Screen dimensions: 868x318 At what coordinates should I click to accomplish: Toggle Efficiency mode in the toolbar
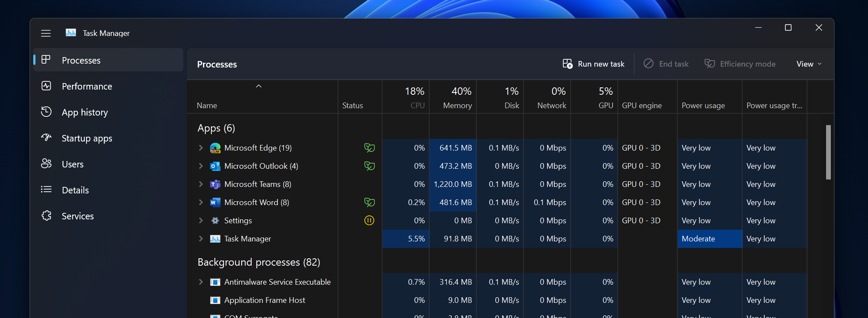[740, 64]
